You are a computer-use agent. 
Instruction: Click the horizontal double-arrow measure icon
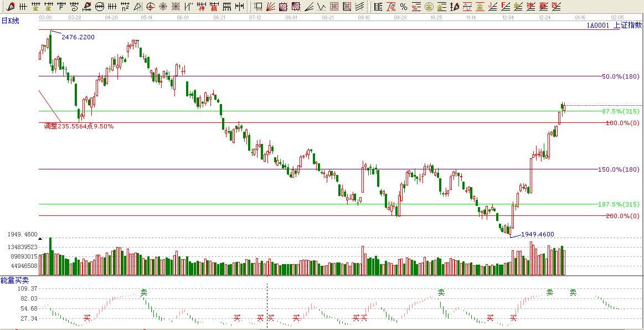[x=239, y=7]
